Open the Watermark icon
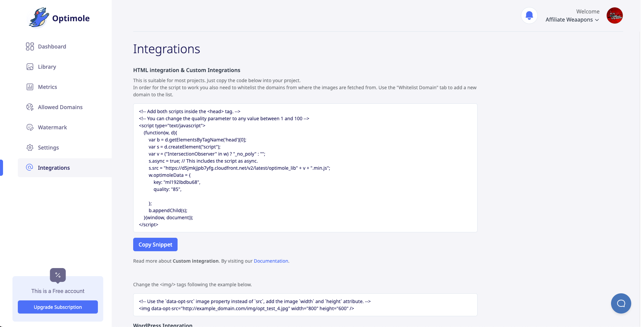The image size is (644, 327). click(30, 127)
